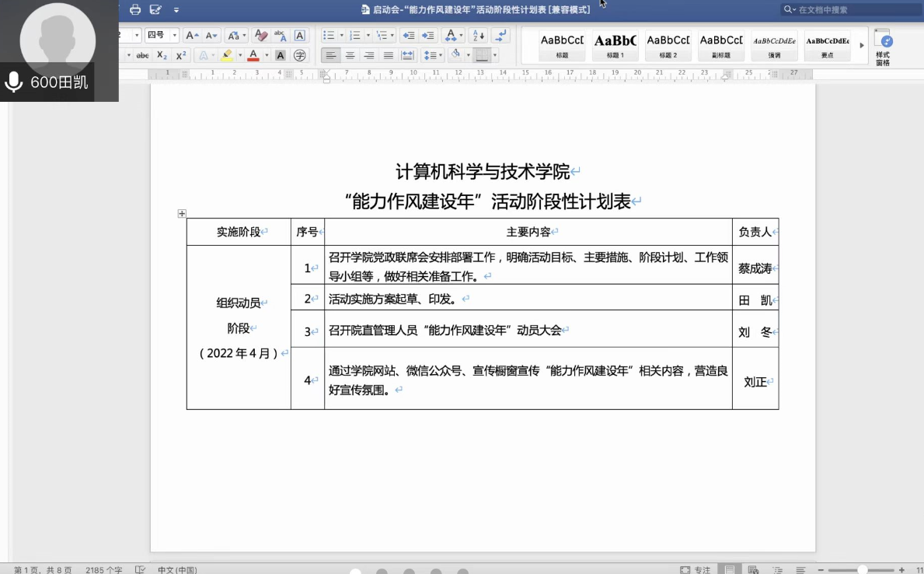Apply the 副标题 style
This screenshot has height=574, width=924.
720,45
